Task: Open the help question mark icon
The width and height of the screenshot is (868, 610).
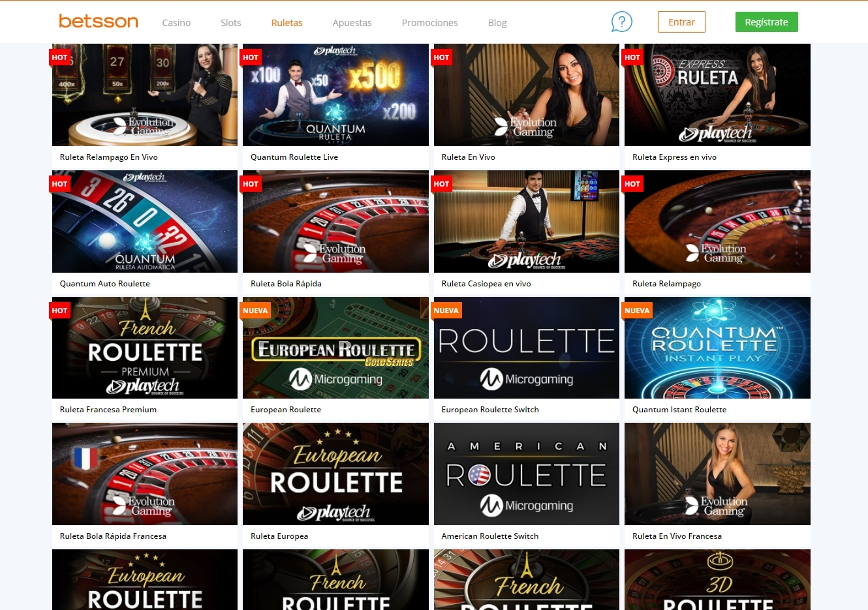Action: click(621, 22)
